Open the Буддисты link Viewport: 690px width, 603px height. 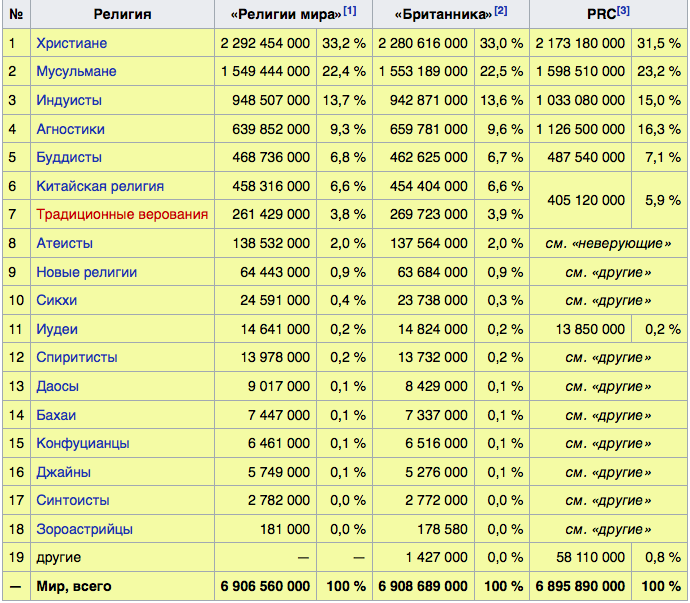click(x=68, y=158)
